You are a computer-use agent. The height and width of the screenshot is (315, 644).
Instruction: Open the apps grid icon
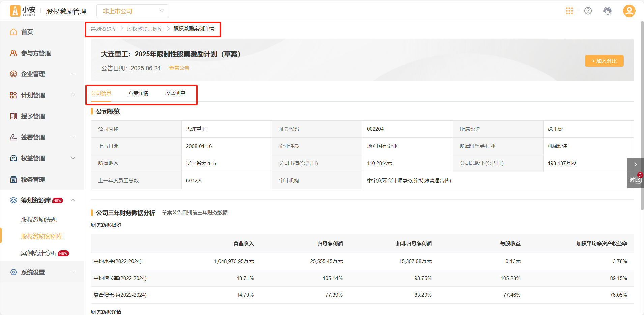point(569,11)
